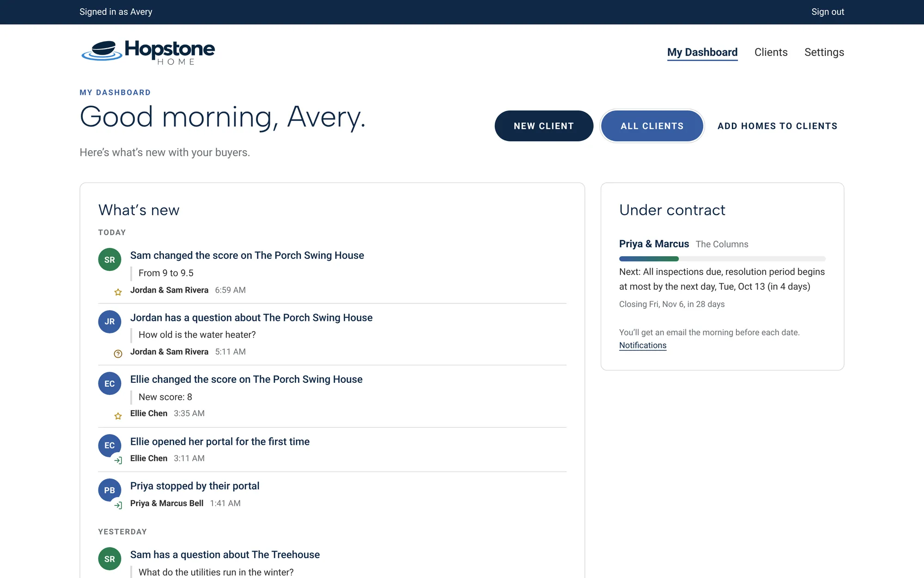Click Sign out in the top bar
Screen dimensions: 924x578
[x=827, y=12]
